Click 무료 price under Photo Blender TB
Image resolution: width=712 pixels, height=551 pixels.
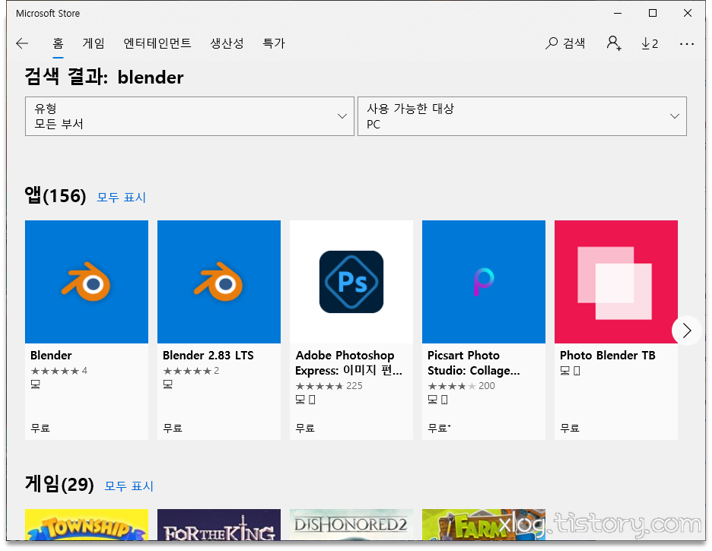(569, 428)
